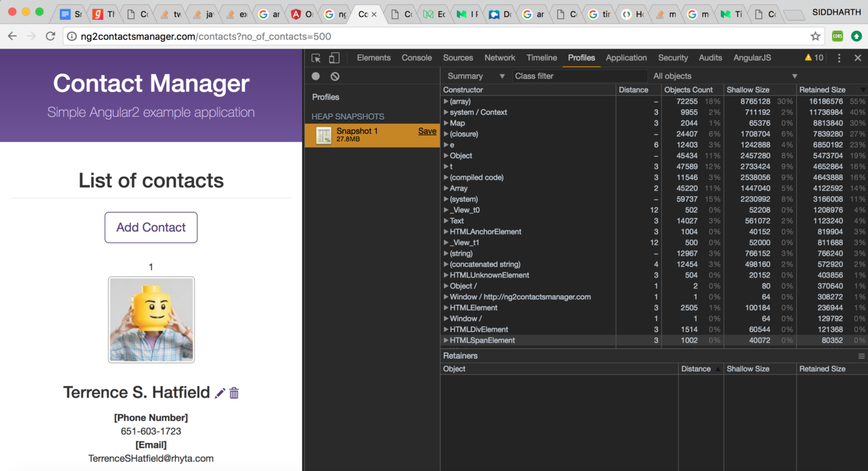868x471 pixels.
Task: Switch to the Network tab
Action: pos(500,58)
